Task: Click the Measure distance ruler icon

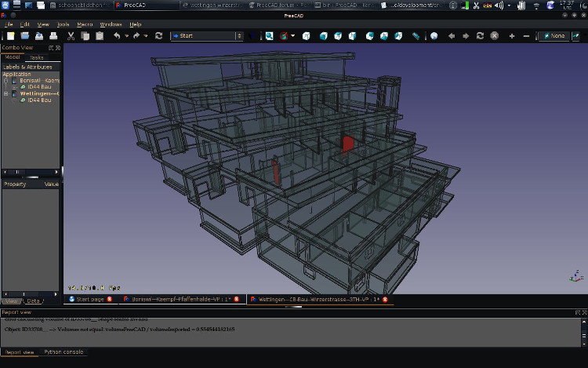Action: (416, 36)
